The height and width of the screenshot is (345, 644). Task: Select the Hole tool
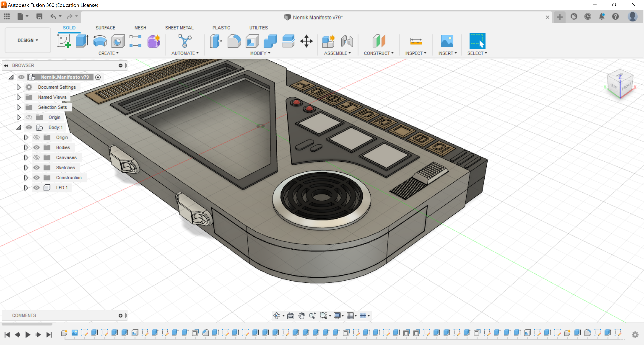(x=118, y=41)
